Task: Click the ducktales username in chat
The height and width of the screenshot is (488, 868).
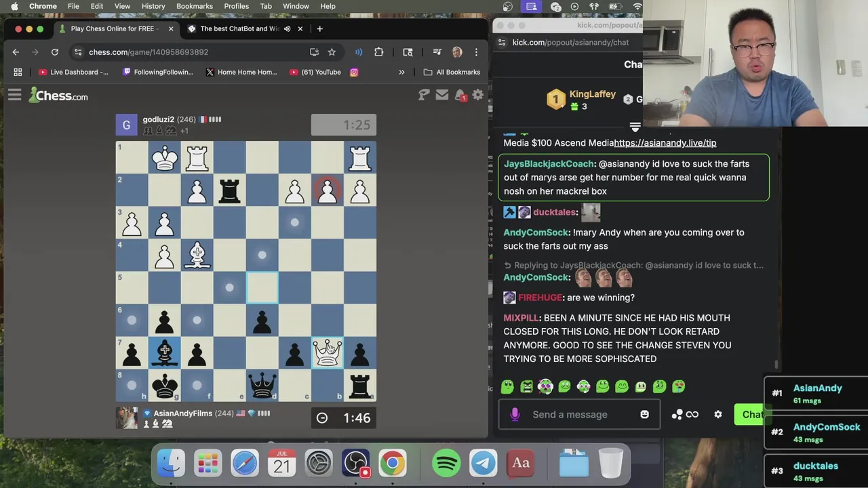Action: [x=555, y=212]
